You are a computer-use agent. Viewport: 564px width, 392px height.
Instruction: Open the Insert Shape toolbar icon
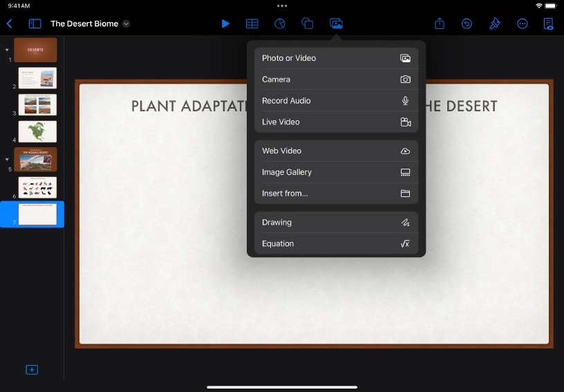pos(308,24)
